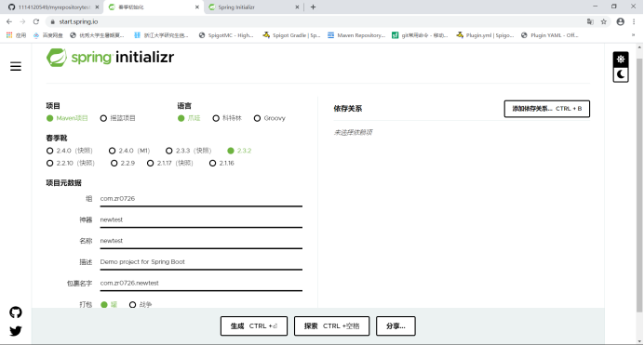Edit the Artifact field newtest

(x=201, y=219)
